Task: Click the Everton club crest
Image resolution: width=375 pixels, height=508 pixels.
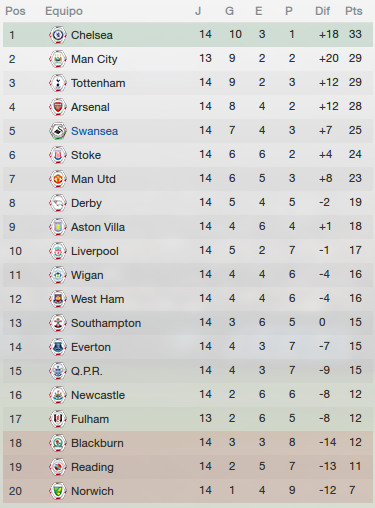Action: click(58, 347)
